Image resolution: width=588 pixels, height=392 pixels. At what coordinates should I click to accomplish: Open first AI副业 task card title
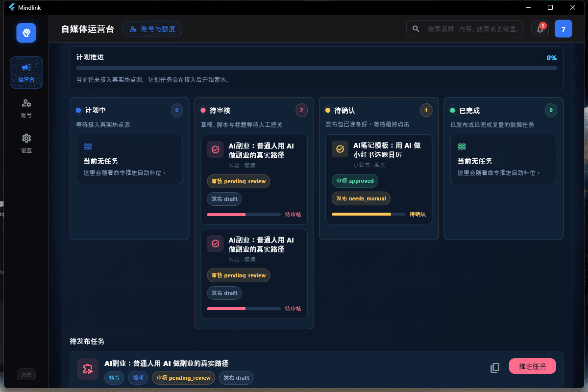[x=261, y=150]
